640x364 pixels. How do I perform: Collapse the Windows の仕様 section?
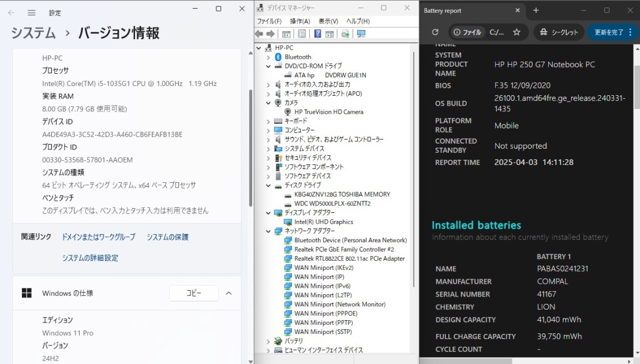tap(229, 293)
